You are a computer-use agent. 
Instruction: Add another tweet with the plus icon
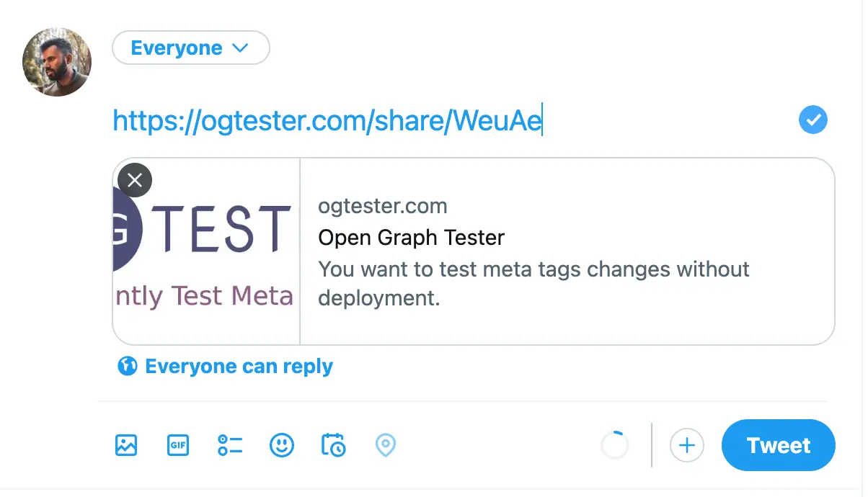pos(687,445)
